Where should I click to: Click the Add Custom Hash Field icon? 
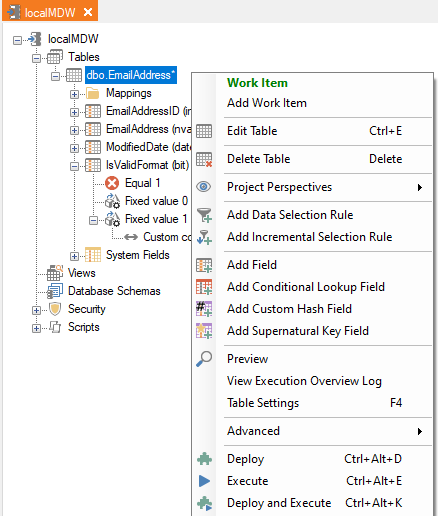point(204,309)
